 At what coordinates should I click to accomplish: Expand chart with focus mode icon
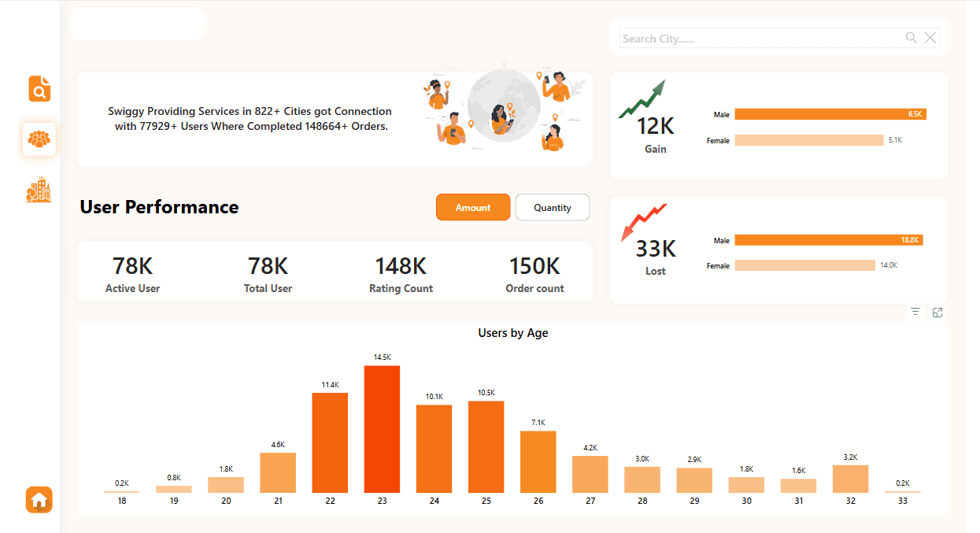pos(937,313)
